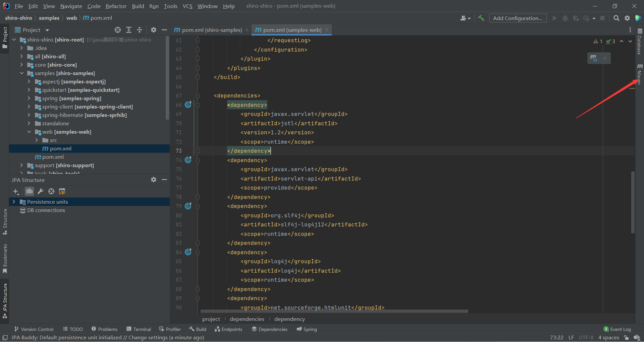Click the plus icon in JPA Structure
The width and height of the screenshot is (644, 342).
pos(16,191)
